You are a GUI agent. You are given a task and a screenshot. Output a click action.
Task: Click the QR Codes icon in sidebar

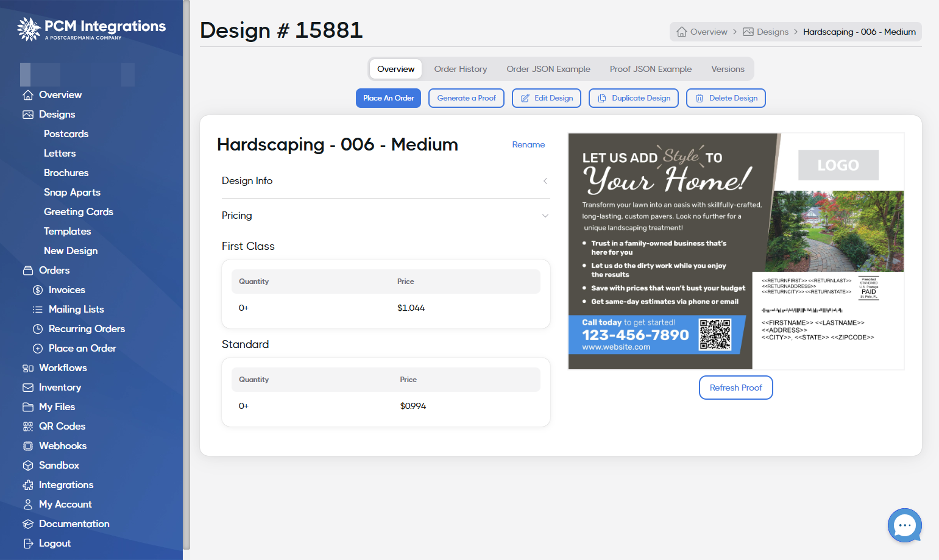pos(28,427)
